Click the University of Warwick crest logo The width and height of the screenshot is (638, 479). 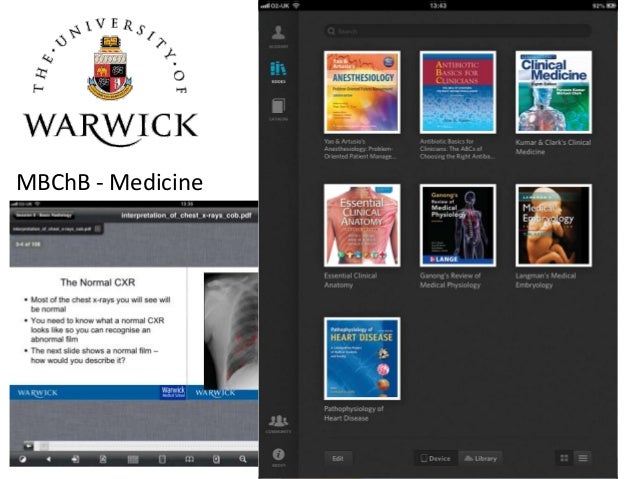110,68
